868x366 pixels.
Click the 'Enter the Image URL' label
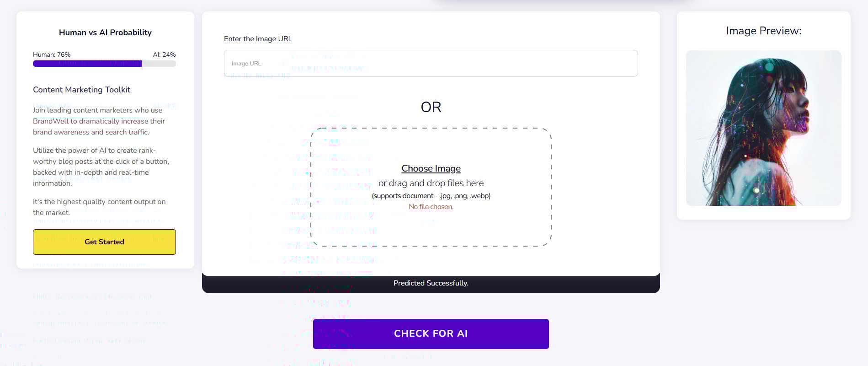tap(258, 39)
